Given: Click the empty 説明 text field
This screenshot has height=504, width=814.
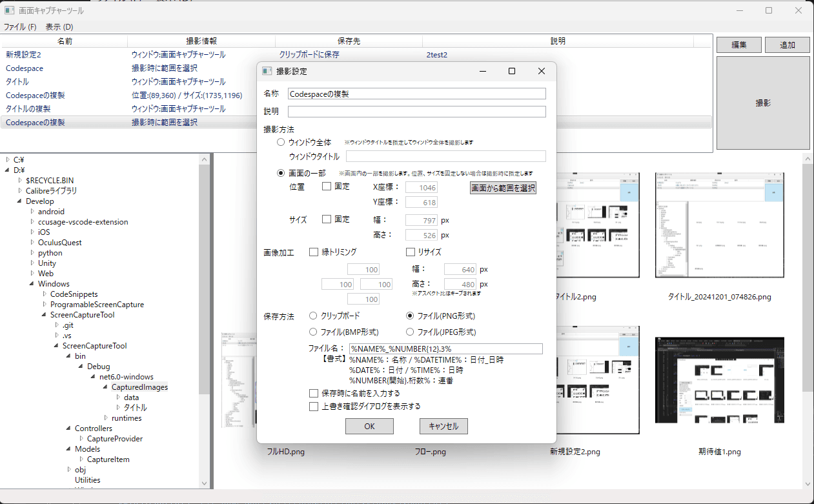Looking at the screenshot, I should click(x=416, y=111).
